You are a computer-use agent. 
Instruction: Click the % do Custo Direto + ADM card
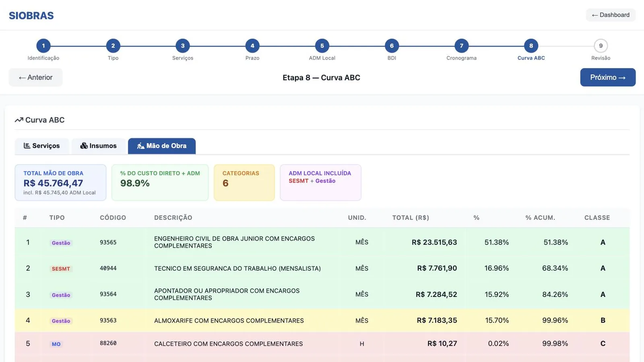(x=160, y=183)
